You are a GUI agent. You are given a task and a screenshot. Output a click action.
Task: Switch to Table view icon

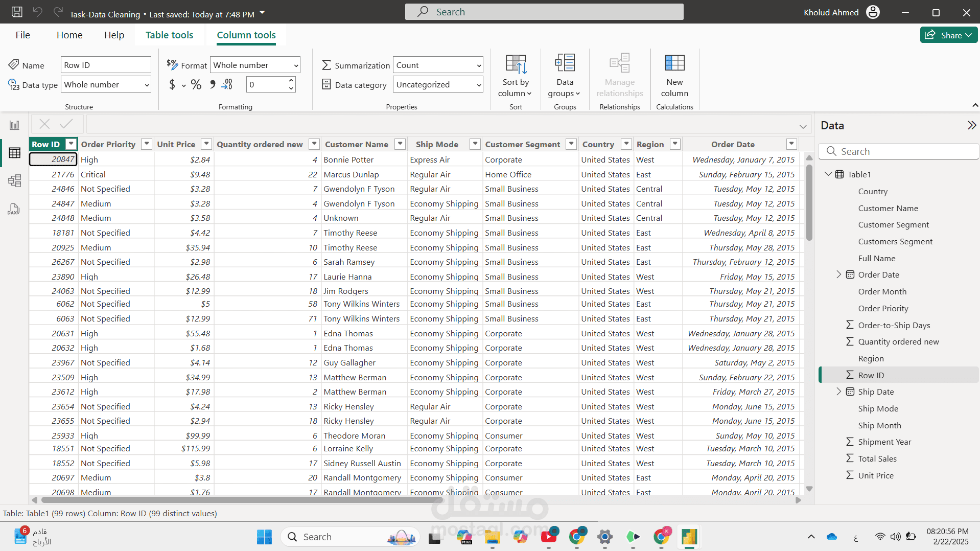coord(14,153)
